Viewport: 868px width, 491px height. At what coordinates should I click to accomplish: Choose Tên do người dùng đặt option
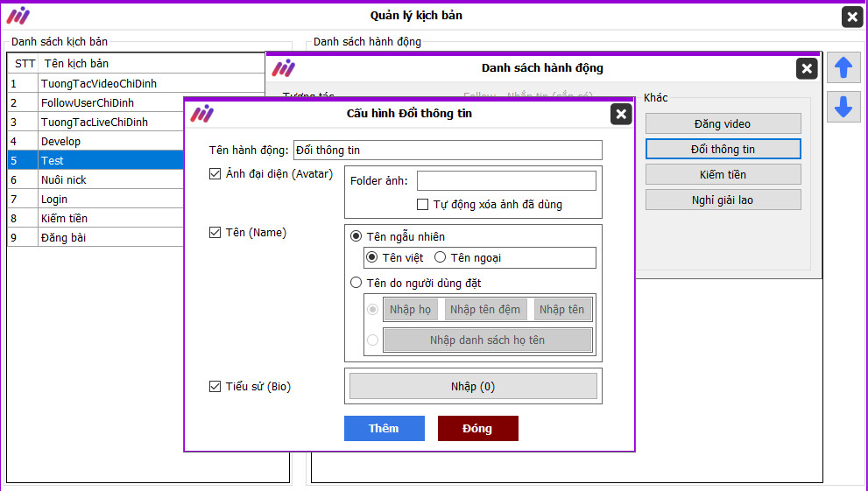pos(356,283)
